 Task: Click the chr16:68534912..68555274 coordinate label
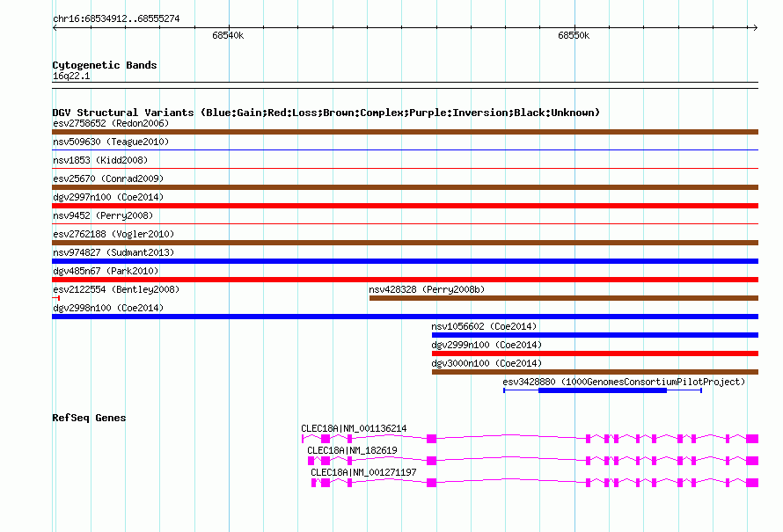[116, 18]
